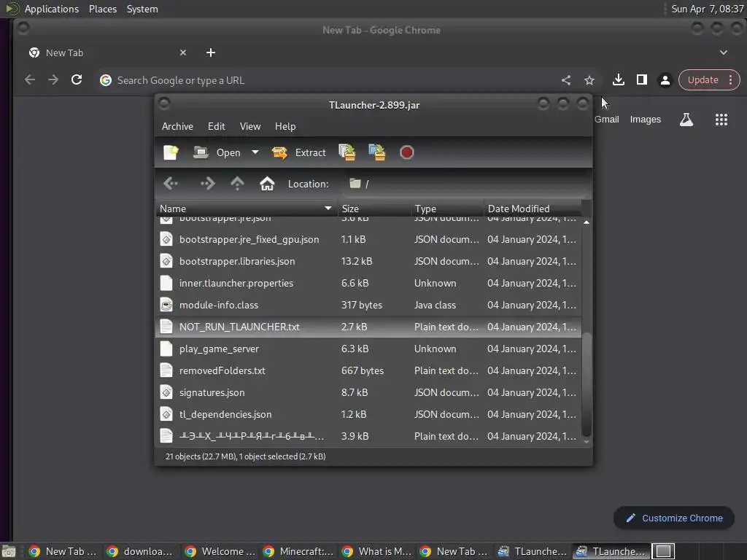Click the scroll up arrow in file list

point(587,222)
